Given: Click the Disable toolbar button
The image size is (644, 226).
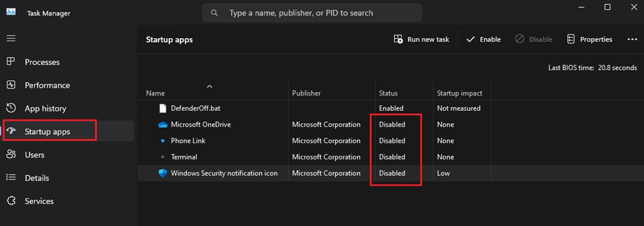Looking at the screenshot, I should [534, 39].
